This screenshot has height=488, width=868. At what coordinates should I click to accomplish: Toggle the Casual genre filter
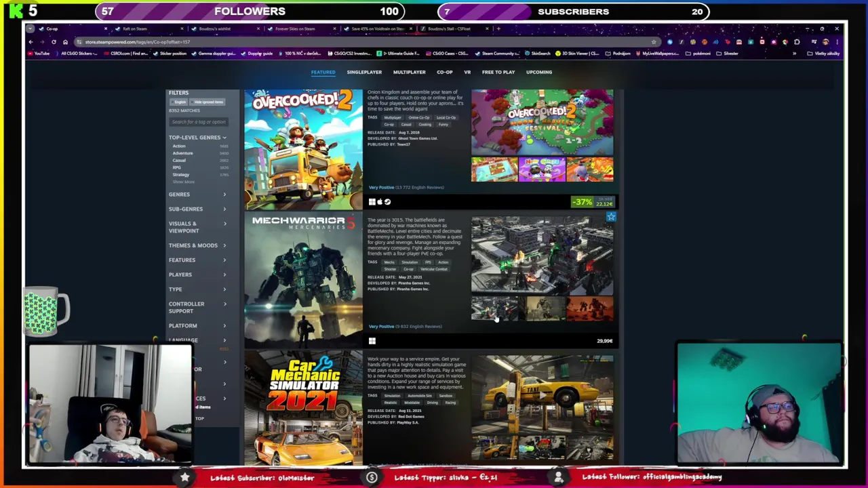tap(179, 161)
